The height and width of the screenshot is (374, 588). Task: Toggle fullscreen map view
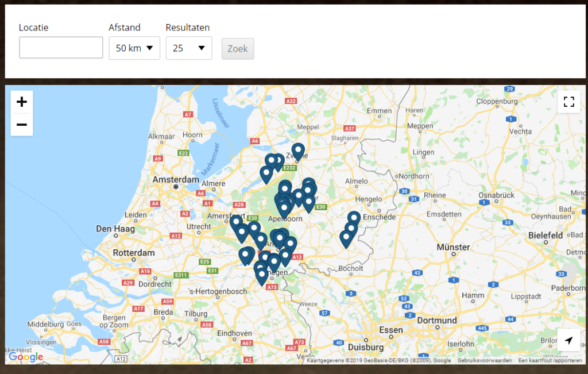[x=569, y=102]
